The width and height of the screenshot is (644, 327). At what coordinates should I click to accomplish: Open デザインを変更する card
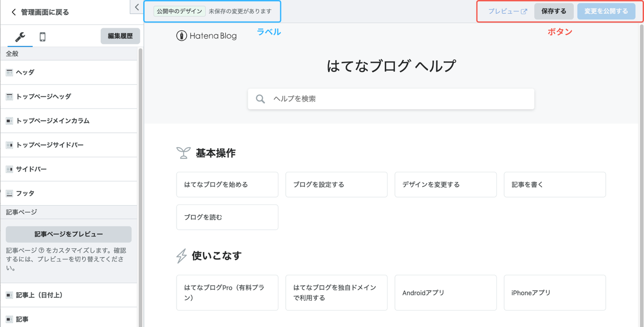coord(446,184)
